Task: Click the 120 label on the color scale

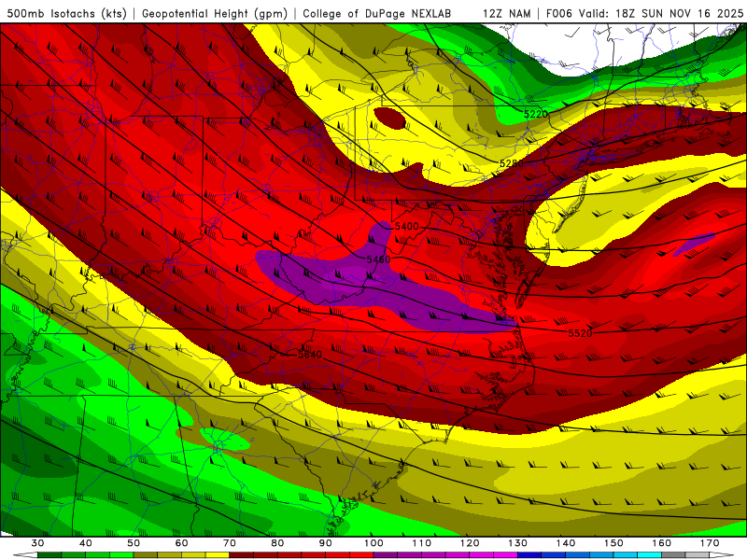Action: point(470,543)
